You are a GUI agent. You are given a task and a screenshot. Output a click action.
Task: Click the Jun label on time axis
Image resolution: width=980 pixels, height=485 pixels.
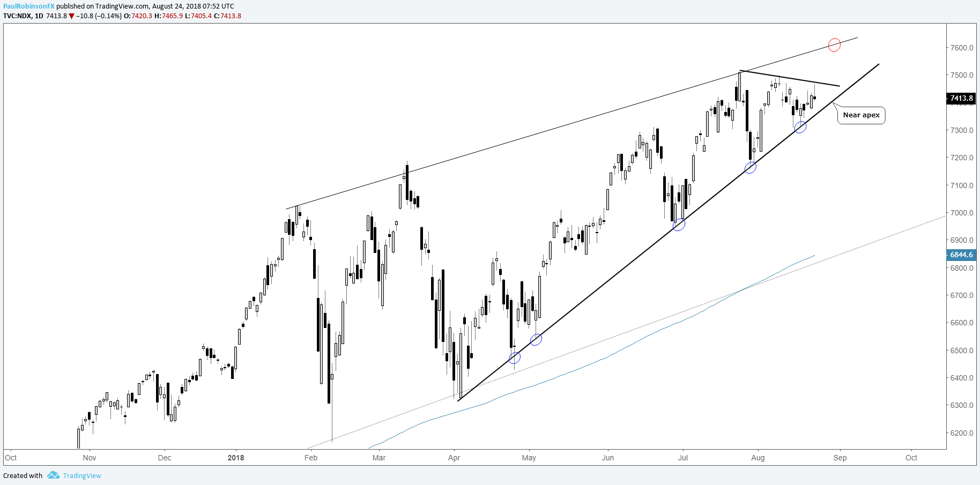tap(608, 458)
